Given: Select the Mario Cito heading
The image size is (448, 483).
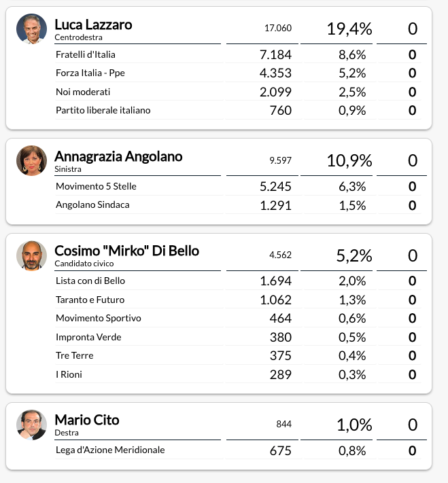Looking at the screenshot, I should [x=86, y=420].
